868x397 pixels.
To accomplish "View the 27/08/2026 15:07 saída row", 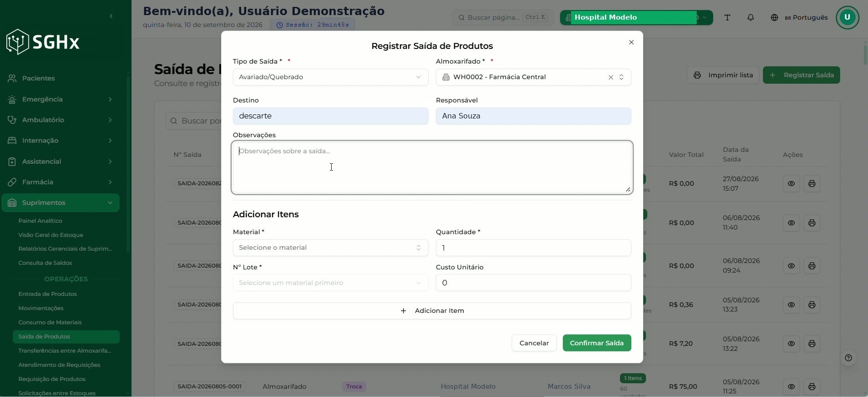I will [791, 183].
